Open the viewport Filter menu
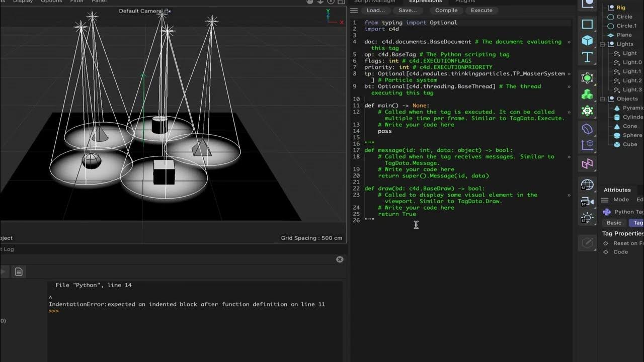The height and width of the screenshot is (362, 644). pyautogui.click(x=77, y=2)
